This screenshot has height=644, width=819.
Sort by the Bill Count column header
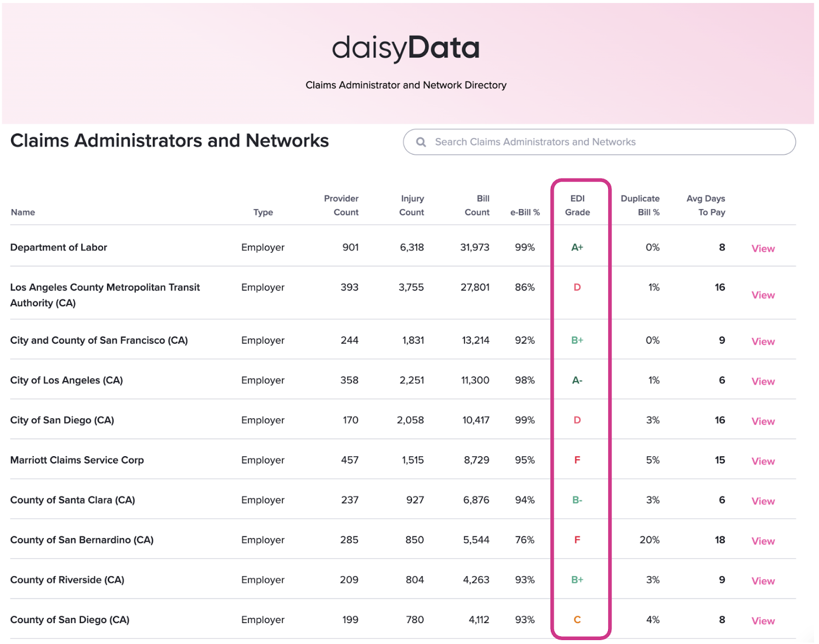477,206
